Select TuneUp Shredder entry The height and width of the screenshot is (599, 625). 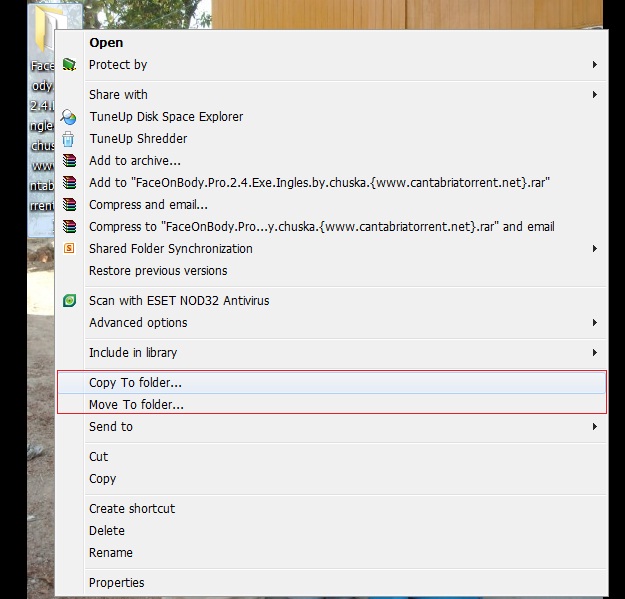pos(332,139)
